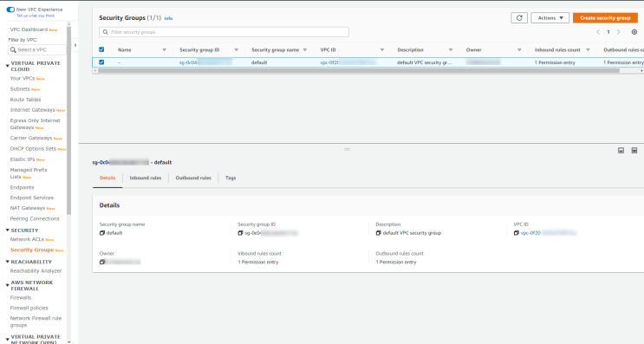Open Reachability Analyzer

tap(36, 271)
